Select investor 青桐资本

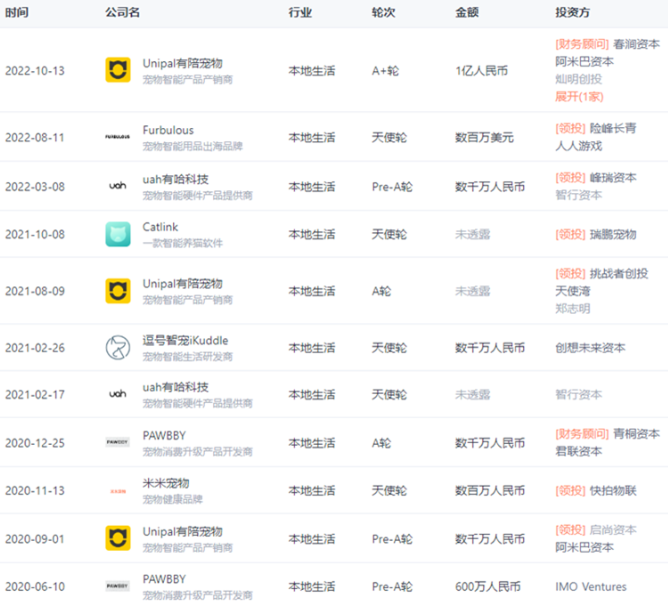pyautogui.click(x=636, y=434)
